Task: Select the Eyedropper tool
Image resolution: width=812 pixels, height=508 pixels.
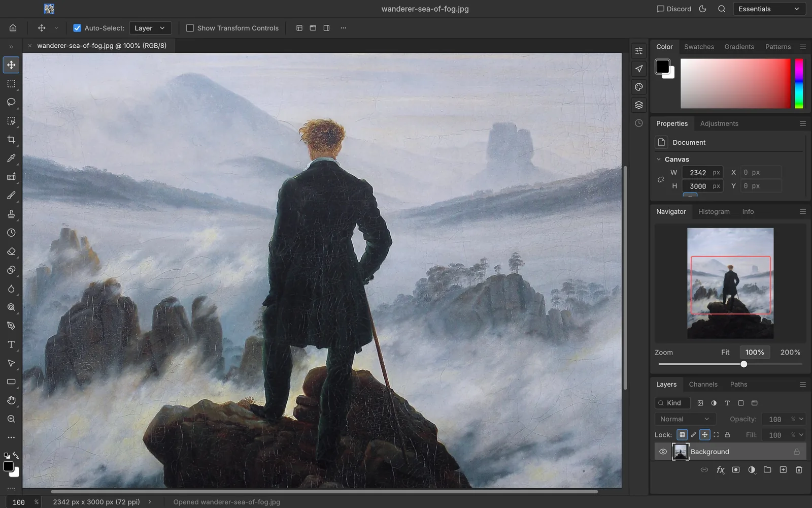Action: tap(11, 158)
